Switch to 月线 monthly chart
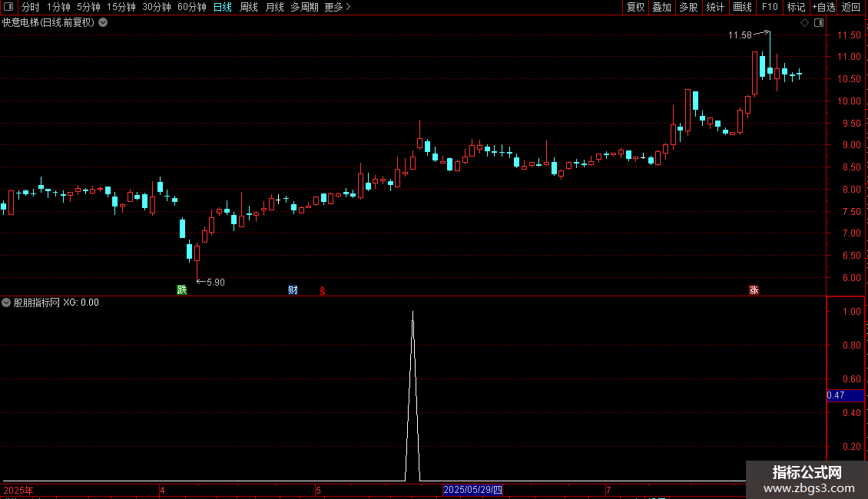This screenshot has width=868, height=499. click(274, 7)
